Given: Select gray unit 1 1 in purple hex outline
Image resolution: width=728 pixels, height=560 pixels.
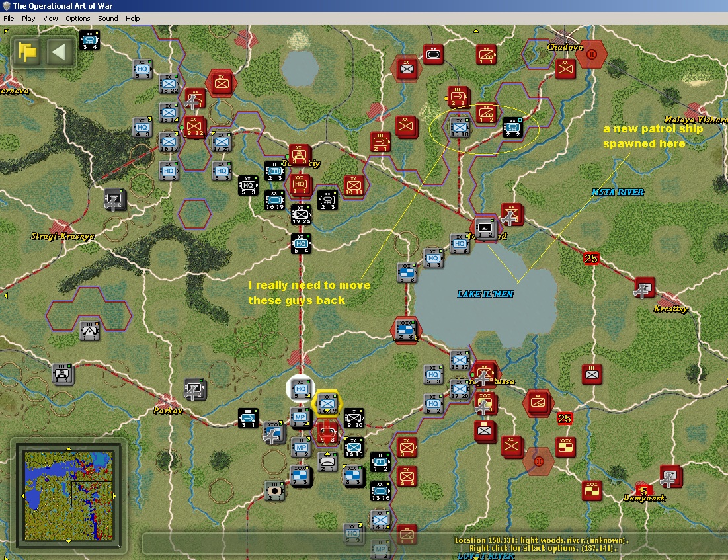Looking at the screenshot, I should 89,331.
